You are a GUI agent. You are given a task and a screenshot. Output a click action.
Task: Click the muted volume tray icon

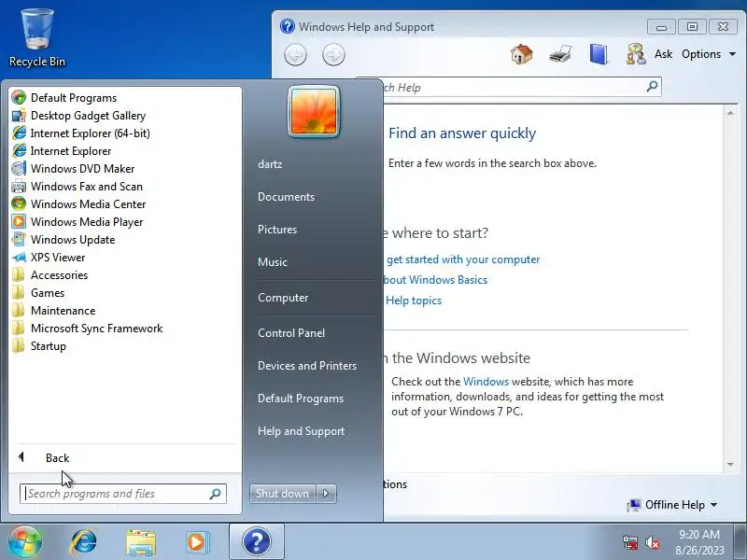[652, 543]
